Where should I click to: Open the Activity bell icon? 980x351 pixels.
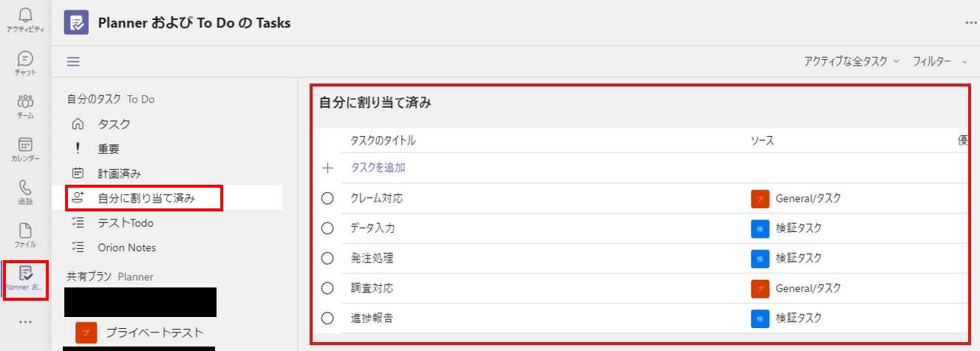(25, 16)
